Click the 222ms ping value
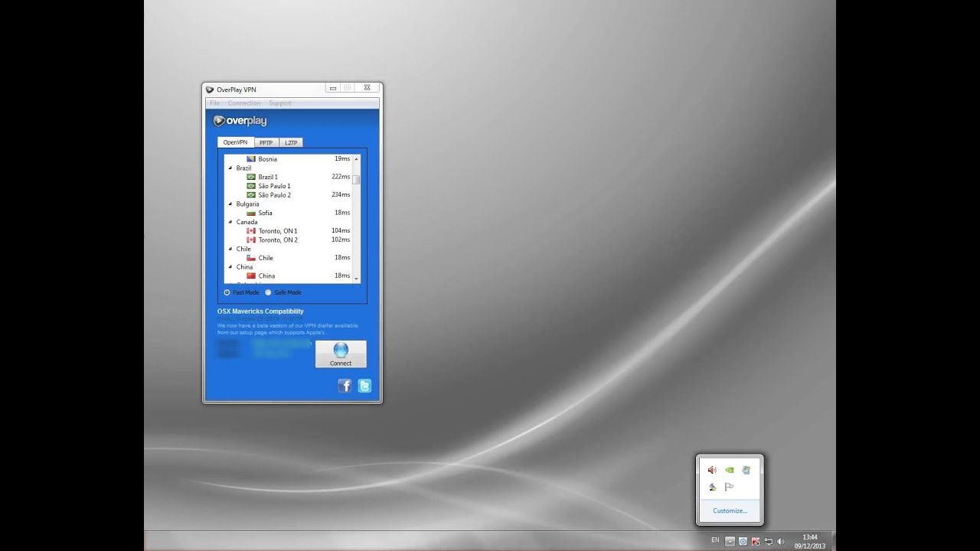Viewport: 980px width, 551px height. pos(341,177)
